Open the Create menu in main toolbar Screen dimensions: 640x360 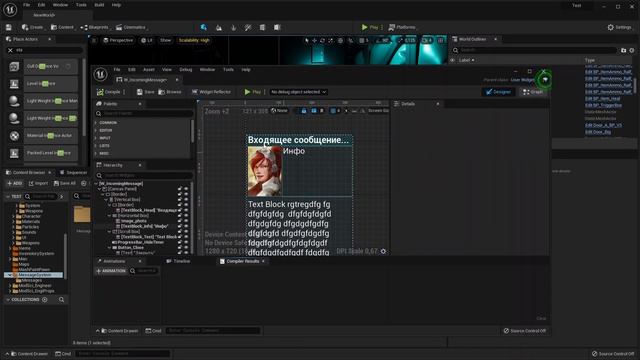32,27
